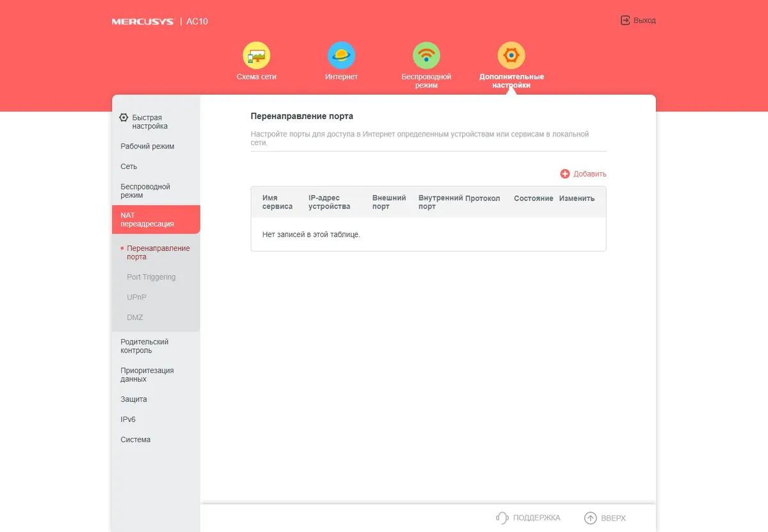Click the ПОДДЕРЖКА link in the footer

pos(536,518)
